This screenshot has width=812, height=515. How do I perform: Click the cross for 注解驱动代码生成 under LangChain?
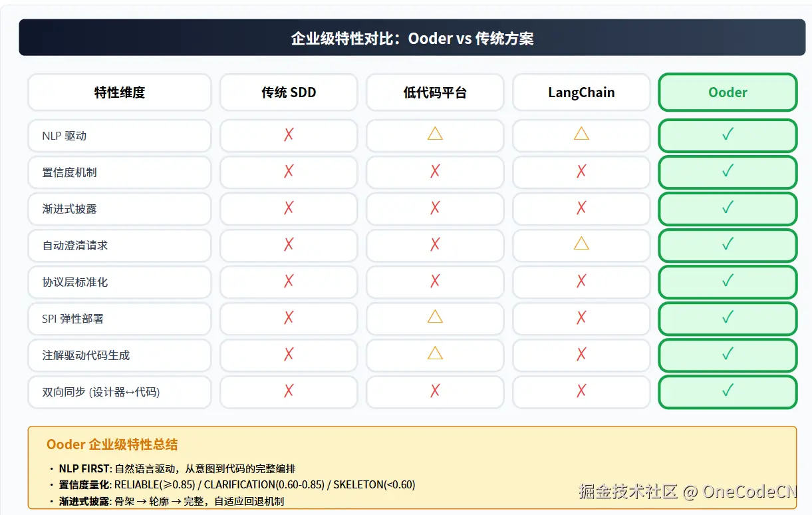581,355
